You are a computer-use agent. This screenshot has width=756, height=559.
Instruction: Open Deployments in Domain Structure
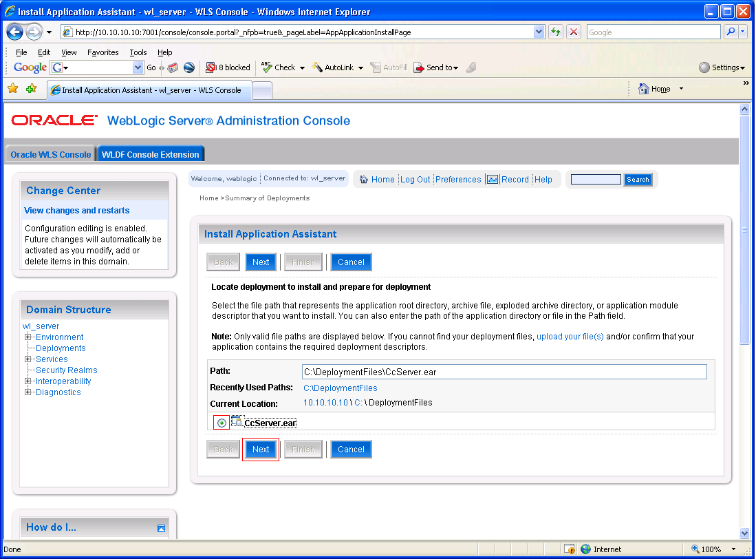[x=61, y=348]
